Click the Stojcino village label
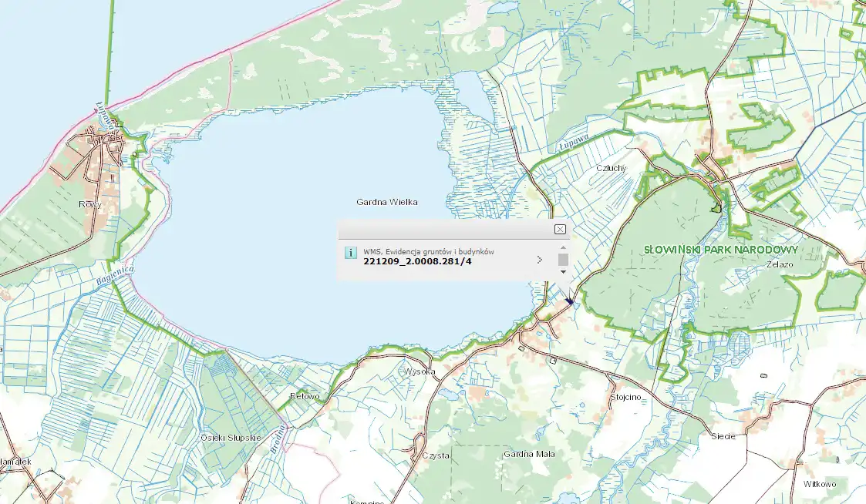The height and width of the screenshot is (504, 866). 625,397
